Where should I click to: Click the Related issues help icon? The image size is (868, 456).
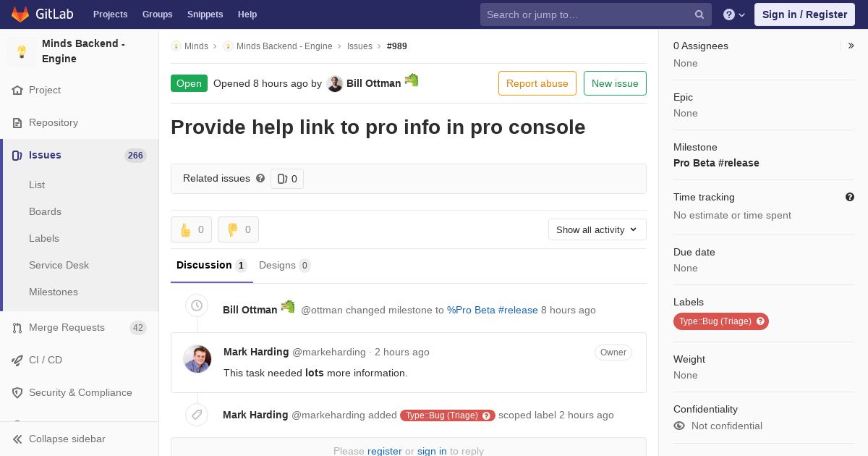coord(260,178)
